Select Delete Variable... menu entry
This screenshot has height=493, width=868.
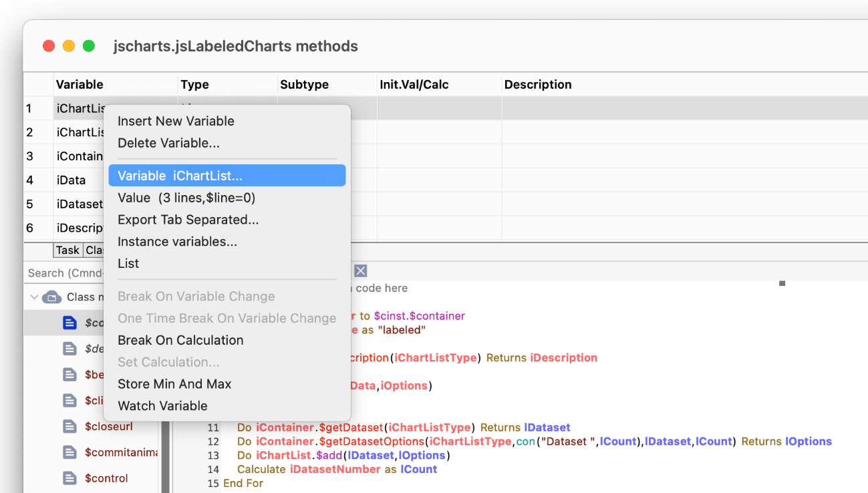click(x=168, y=143)
